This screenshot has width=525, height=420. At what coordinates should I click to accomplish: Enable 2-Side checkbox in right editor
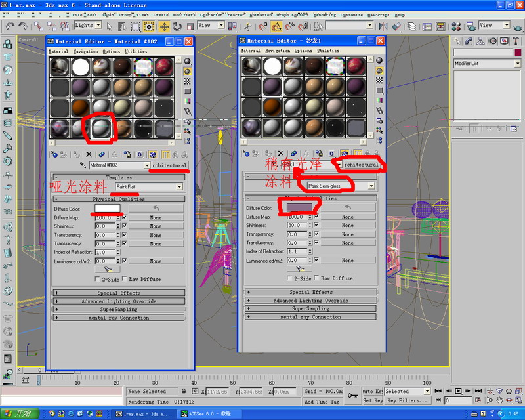click(x=289, y=278)
